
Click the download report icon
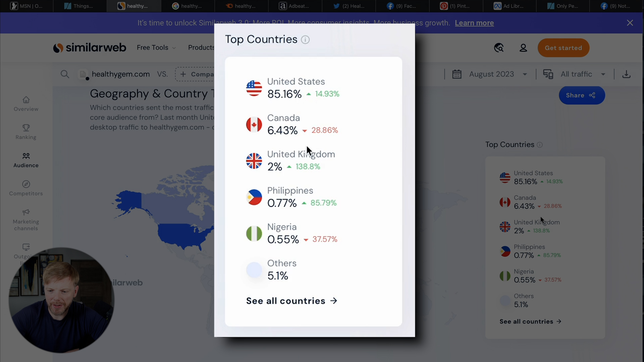tap(626, 74)
